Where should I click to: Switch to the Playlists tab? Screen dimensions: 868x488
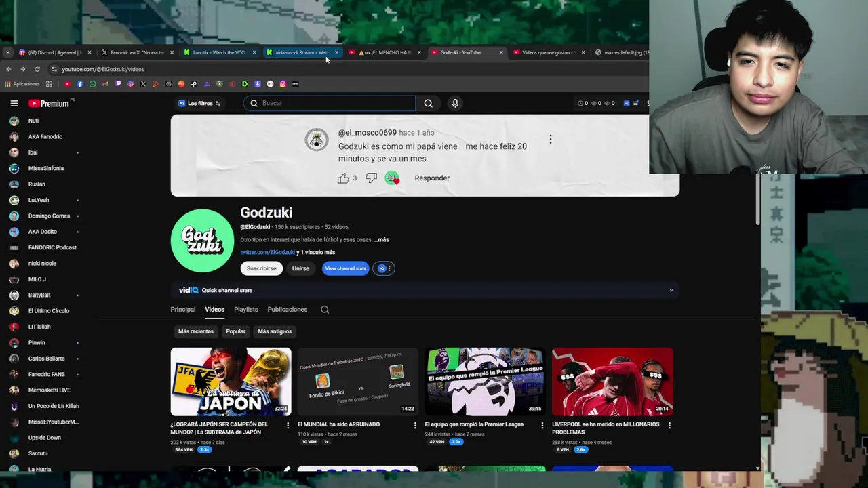pyautogui.click(x=246, y=310)
